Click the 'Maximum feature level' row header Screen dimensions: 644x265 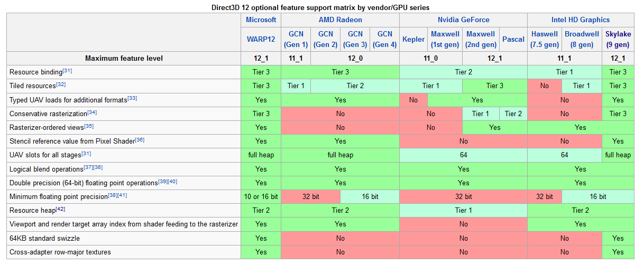(x=124, y=58)
